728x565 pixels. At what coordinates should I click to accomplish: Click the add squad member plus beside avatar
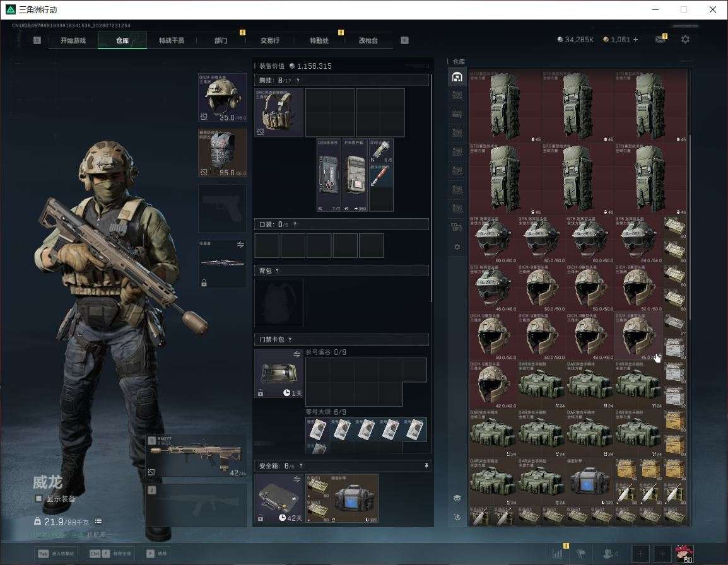click(662, 554)
